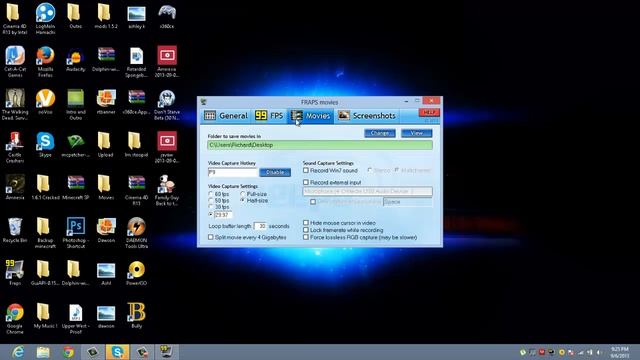The height and width of the screenshot is (360, 640).
Task: Open The Walking Dead desktop shortcut
Action: [15, 104]
